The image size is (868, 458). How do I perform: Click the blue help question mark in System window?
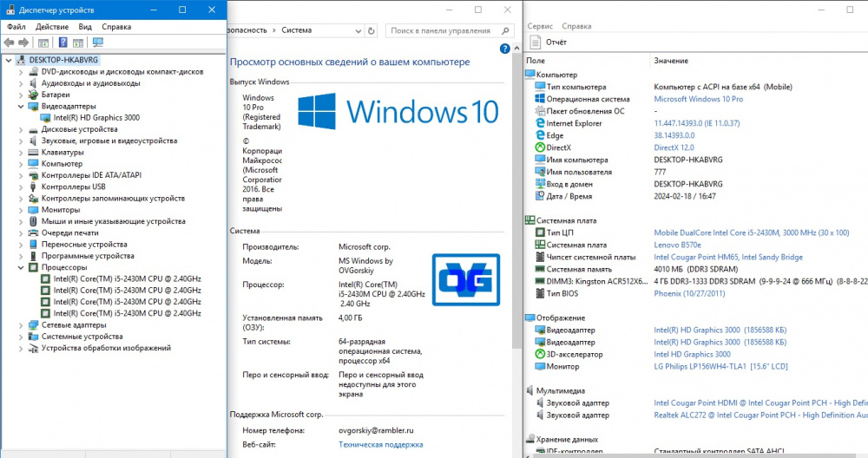click(505, 49)
